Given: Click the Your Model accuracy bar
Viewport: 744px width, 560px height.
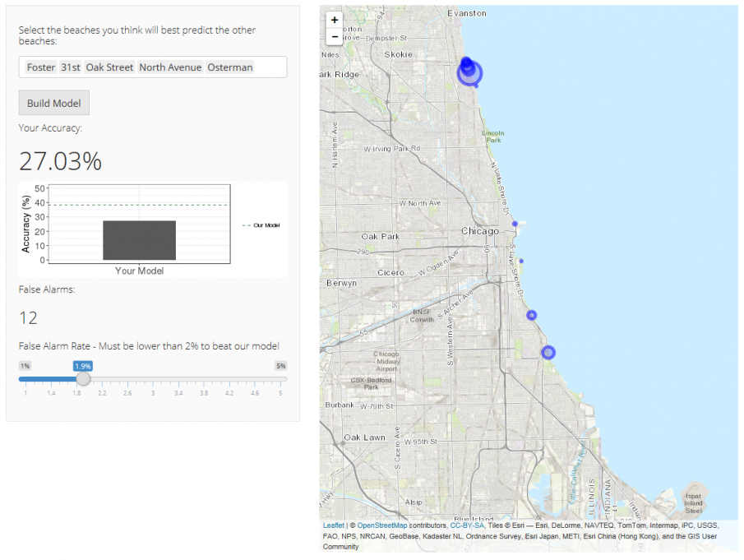Looking at the screenshot, I should pyautogui.click(x=140, y=240).
